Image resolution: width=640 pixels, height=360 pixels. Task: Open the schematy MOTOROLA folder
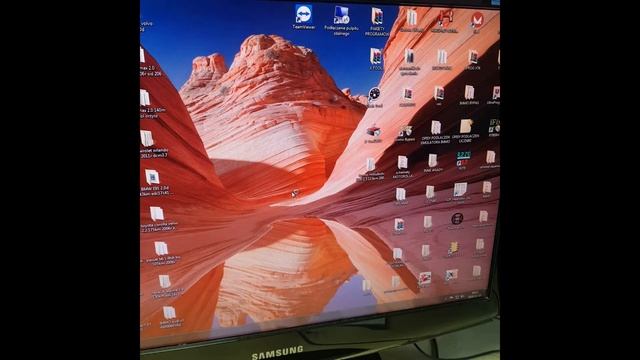[x=402, y=166]
